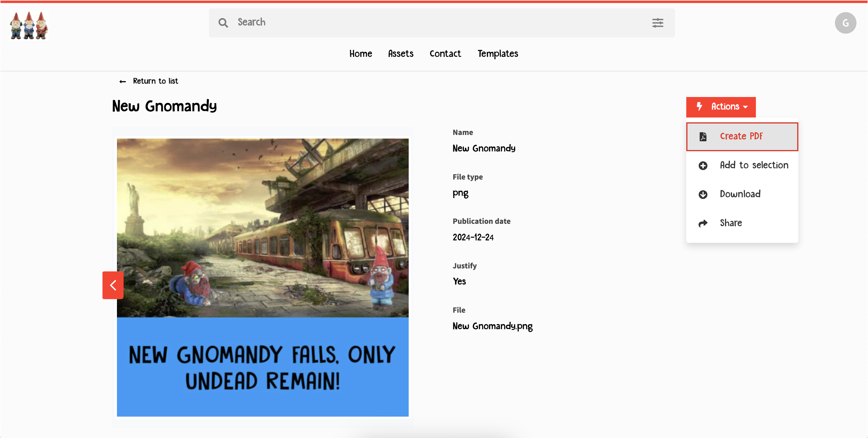This screenshot has height=438, width=868.
Task: Click the plus icon for Add to selection
Action: (x=703, y=165)
